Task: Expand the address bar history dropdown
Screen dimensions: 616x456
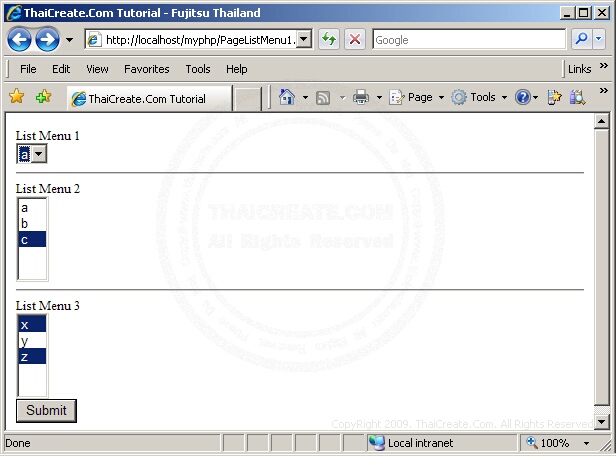Action: (x=304, y=40)
